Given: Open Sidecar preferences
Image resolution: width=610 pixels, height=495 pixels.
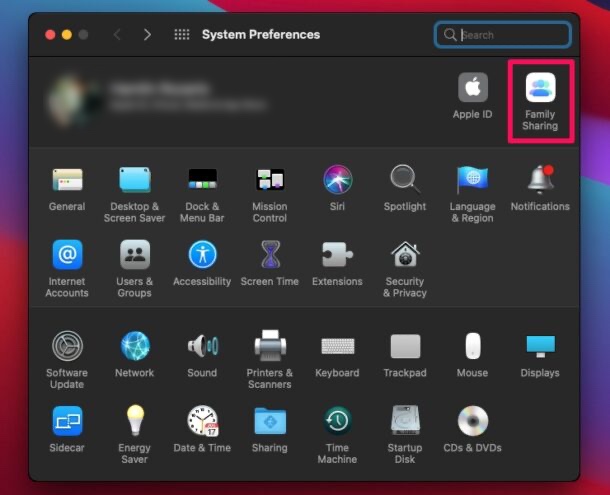Looking at the screenshot, I should [x=67, y=421].
